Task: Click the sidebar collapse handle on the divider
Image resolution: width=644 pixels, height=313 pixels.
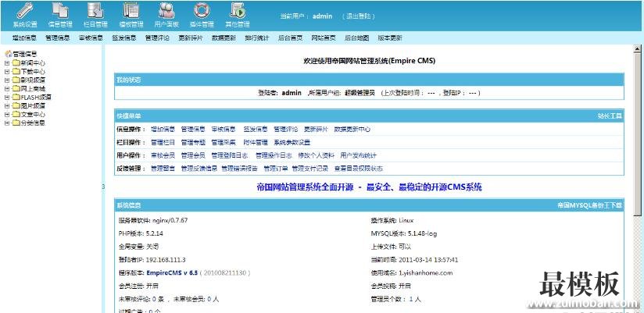Action: (103, 187)
